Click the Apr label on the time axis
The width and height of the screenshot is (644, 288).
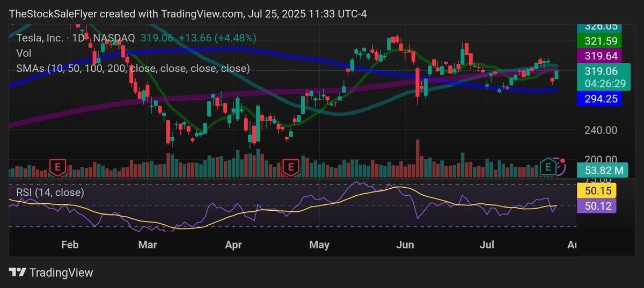pyautogui.click(x=233, y=245)
